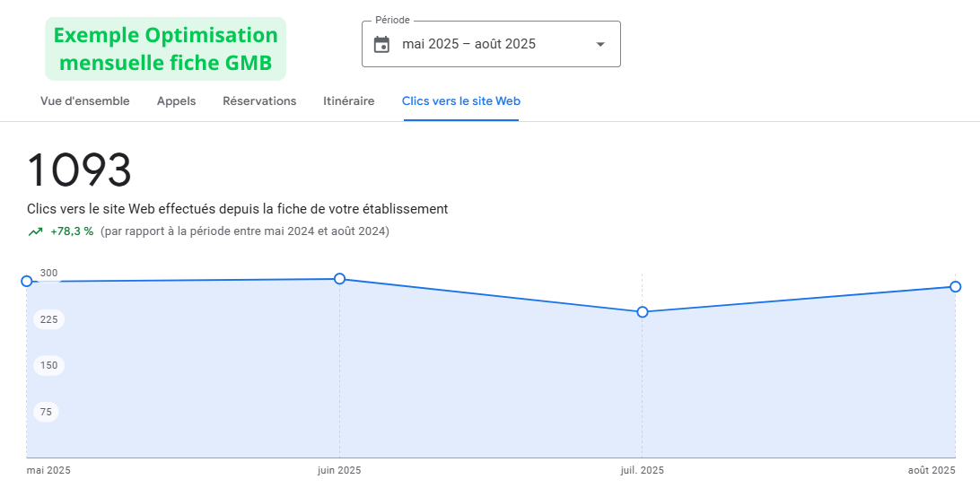Image resolution: width=980 pixels, height=488 pixels.
Task: Open the mai 2025 – août 2025 period selector
Action: pos(468,44)
